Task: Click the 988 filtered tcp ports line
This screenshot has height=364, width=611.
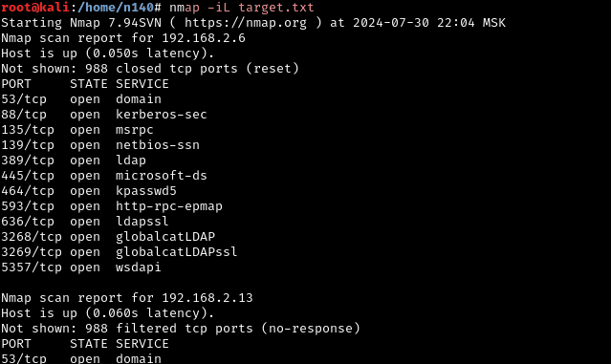Action: click(x=181, y=329)
